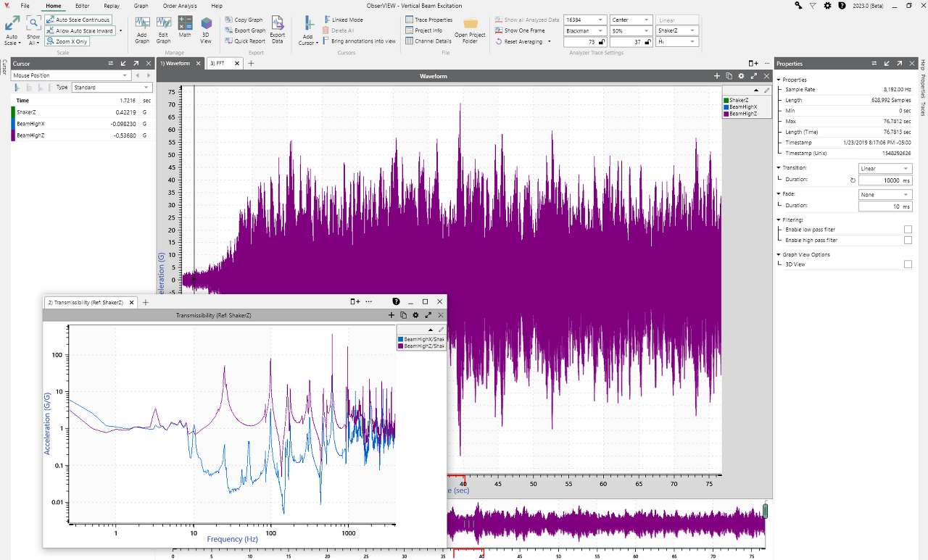
Task: Click Channel Details button
Action: 428,41
